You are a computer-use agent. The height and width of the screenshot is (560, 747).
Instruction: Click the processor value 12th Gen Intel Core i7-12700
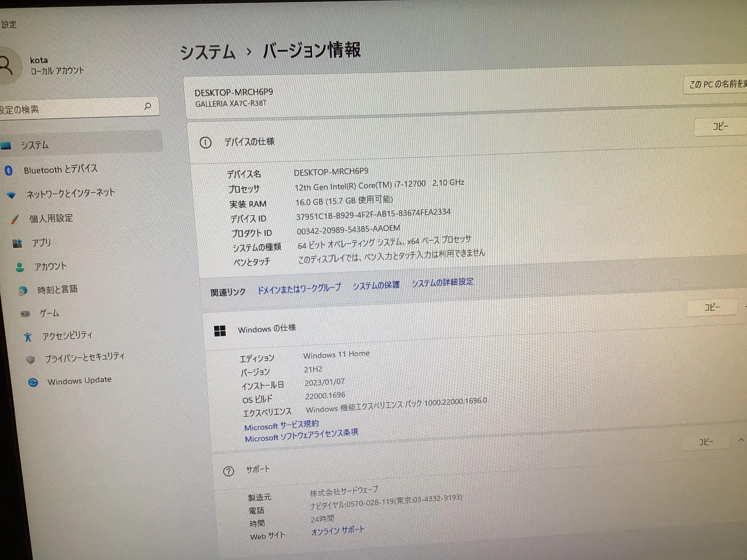(379, 185)
